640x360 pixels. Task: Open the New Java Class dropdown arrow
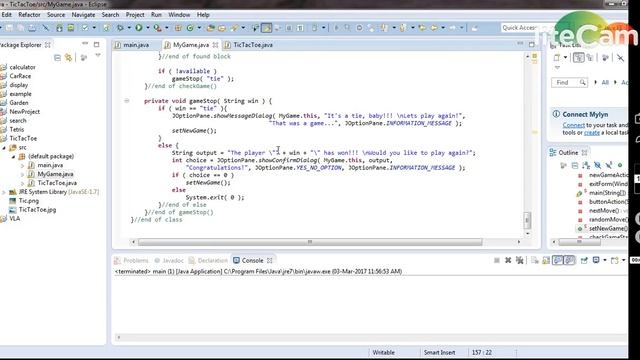click(x=199, y=28)
